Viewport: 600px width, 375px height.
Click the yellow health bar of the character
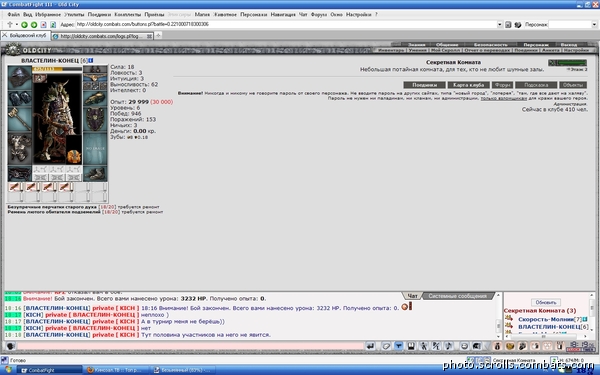[57, 69]
